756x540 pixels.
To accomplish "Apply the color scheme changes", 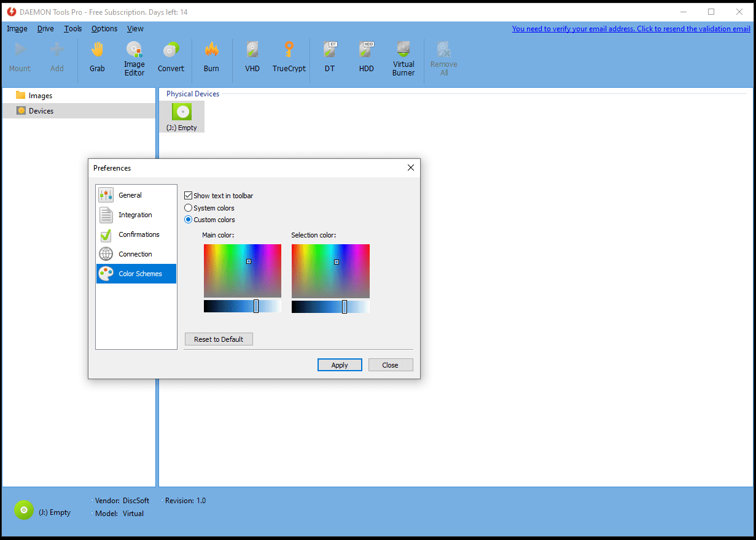I will 340,365.
